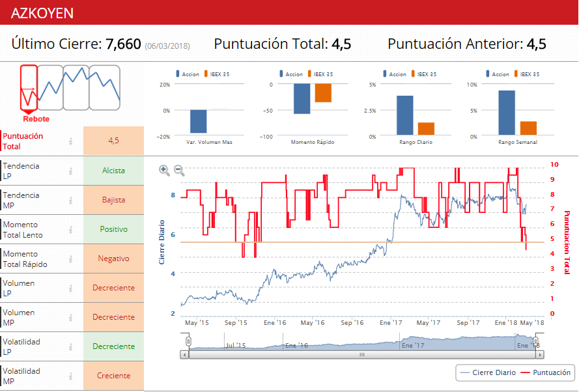Click the Creciente value for Volatilidad MP
The width and height of the screenshot is (579, 392).
113,376
